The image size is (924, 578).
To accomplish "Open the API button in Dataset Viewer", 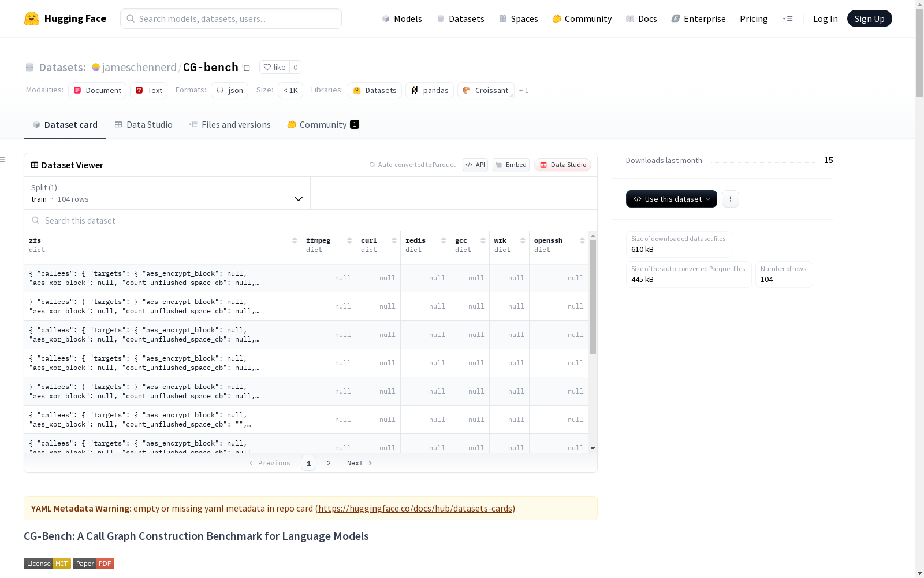I will pos(475,165).
